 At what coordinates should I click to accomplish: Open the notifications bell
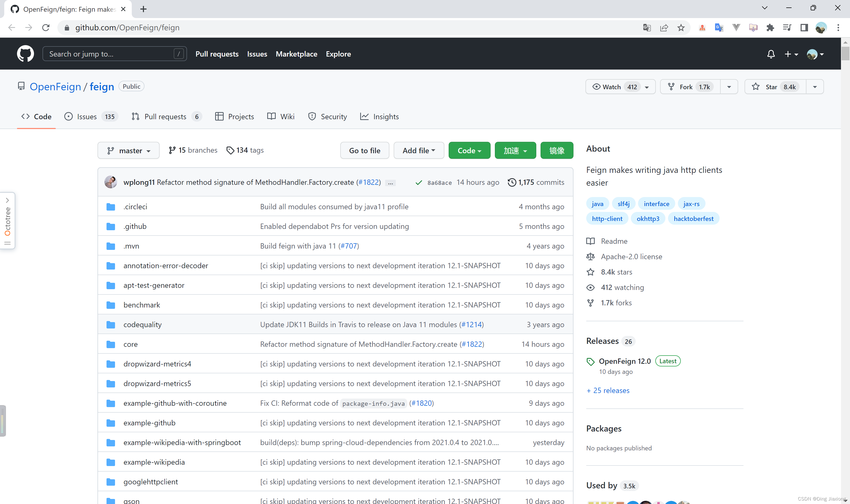point(771,54)
